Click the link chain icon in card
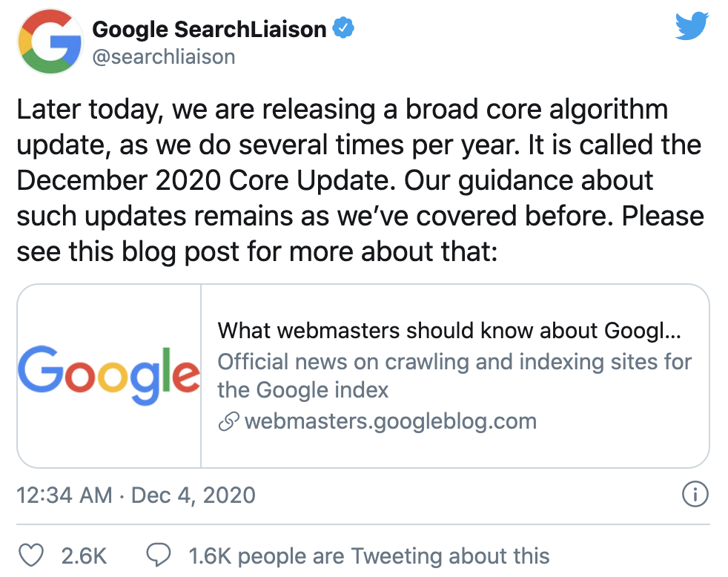Screen dimensions: 728x577 pos(228,421)
